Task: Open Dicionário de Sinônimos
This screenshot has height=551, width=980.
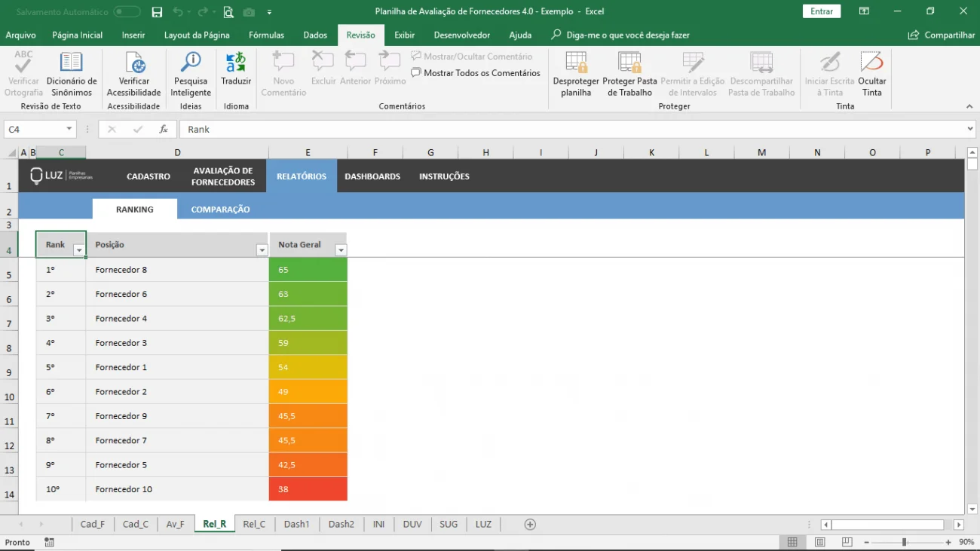Action: (x=72, y=74)
